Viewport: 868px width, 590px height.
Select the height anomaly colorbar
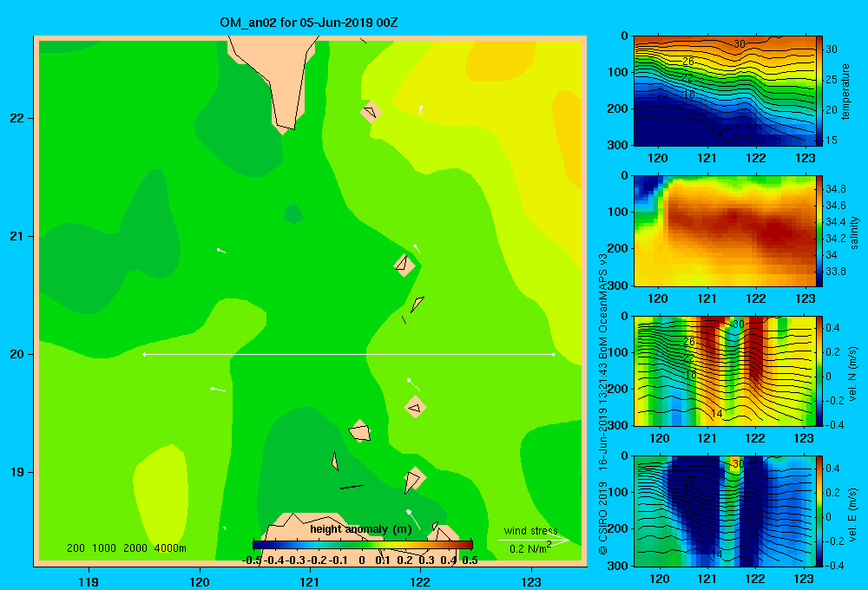coord(363,545)
